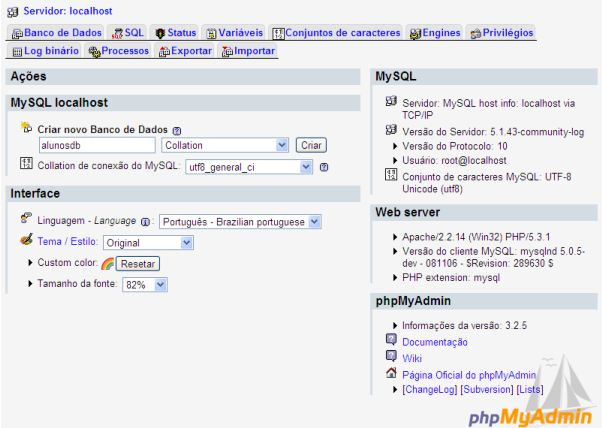Viewport: 602px width, 428px height.
Task: Click the Processos gear icon
Action: click(94, 51)
